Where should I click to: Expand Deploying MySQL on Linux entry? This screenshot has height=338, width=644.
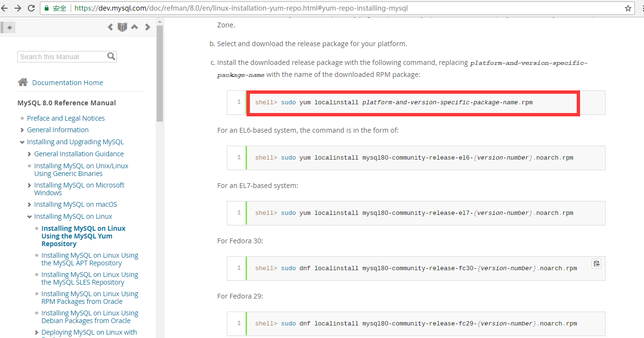37,332
